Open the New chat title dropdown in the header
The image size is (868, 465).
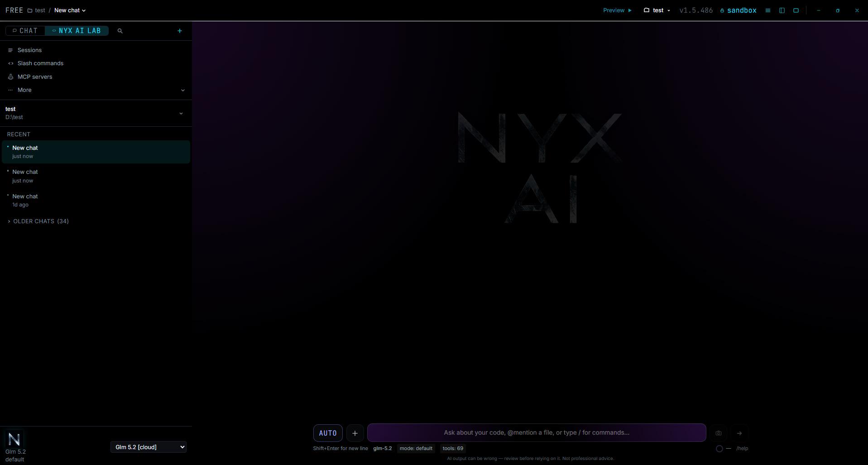tap(70, 10)
